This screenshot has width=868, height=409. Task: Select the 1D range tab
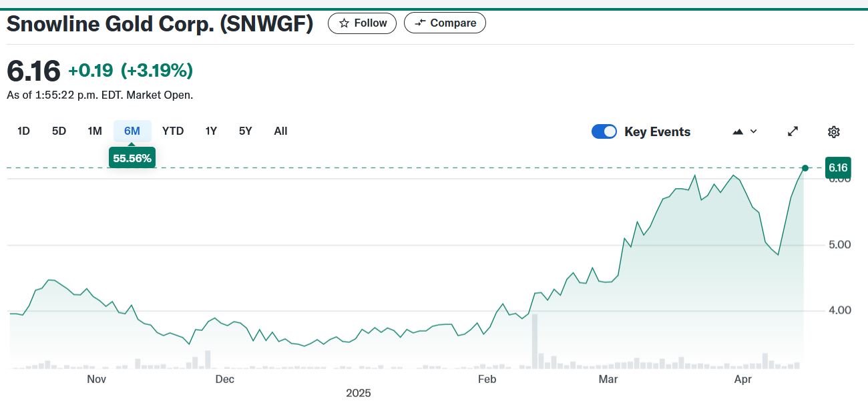(x=23, y=131)
